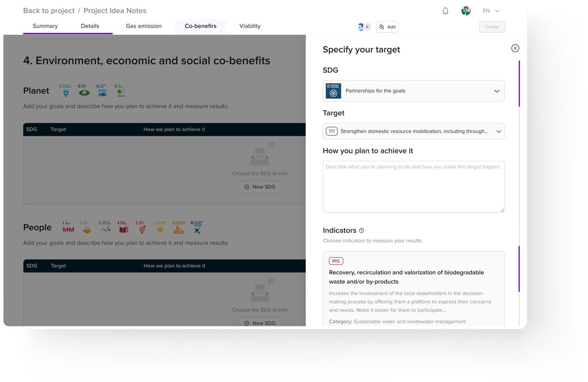Click the Planet section heading
This screenshot has width=588, height=382.
[36, 91]
